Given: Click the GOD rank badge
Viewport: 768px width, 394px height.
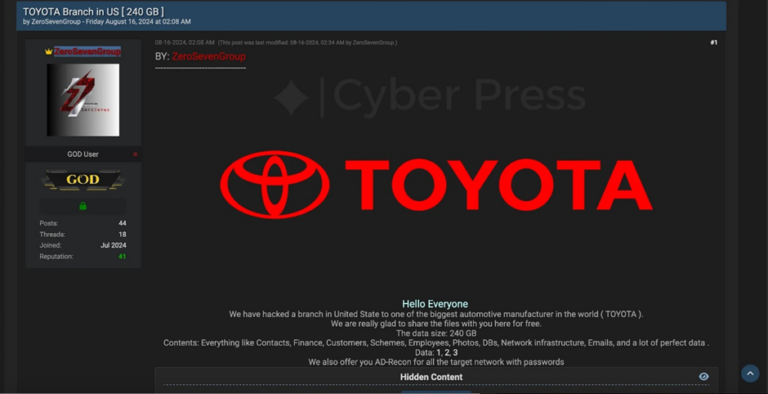Looking at the screenshot, I should pyautogui.click(x=83, y=180).
